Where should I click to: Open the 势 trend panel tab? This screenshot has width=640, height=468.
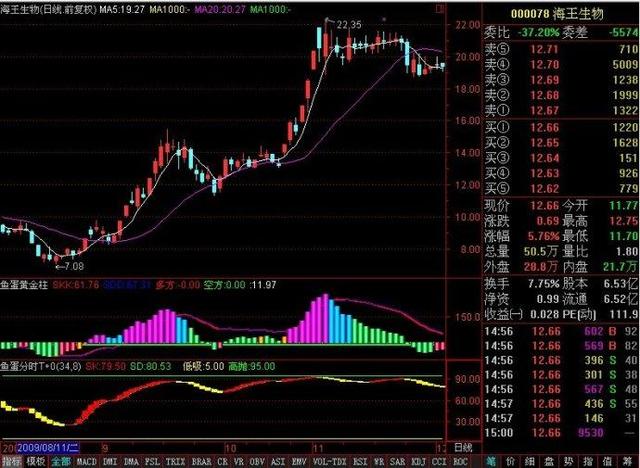569,461
